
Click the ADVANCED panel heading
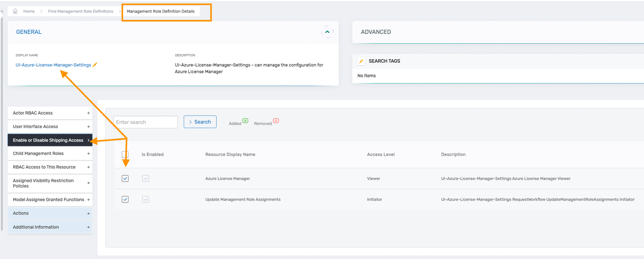(376, 32)
